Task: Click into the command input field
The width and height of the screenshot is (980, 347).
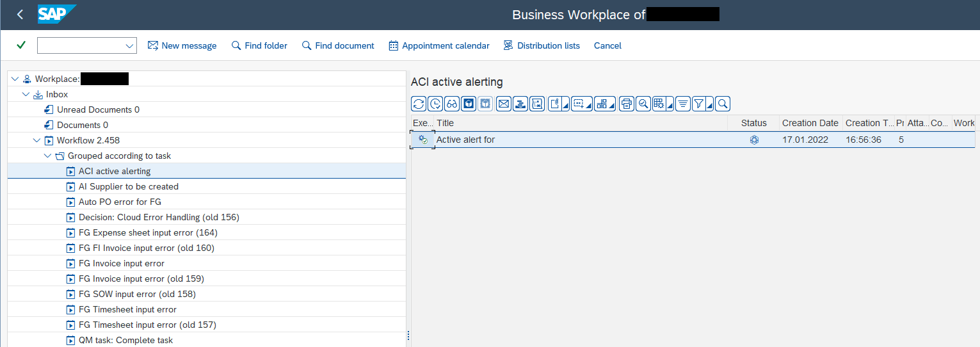Action: 81,46
